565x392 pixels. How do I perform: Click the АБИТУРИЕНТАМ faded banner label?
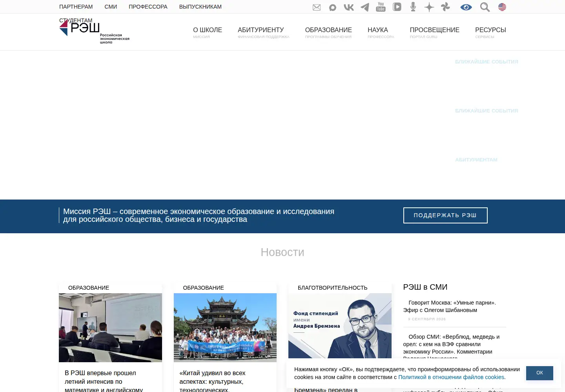click(476, 160)
